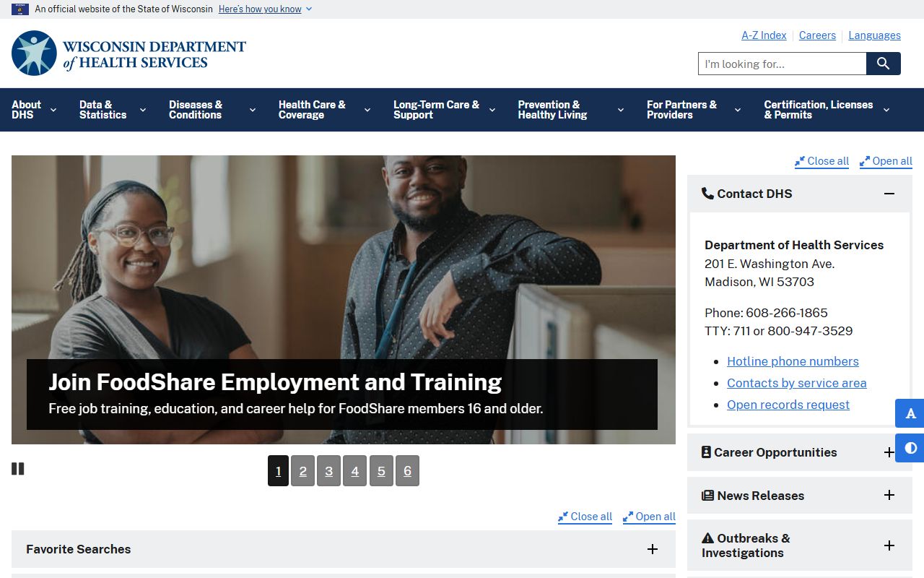
Task: Click the "I'm looking for..." search field
Action: 782,64
